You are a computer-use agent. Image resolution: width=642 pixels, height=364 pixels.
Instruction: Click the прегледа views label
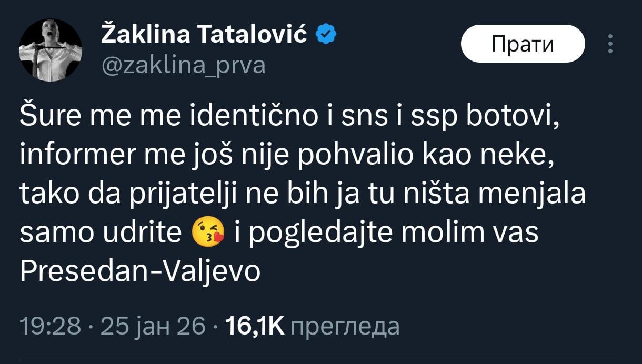click(x=345, y=327)
